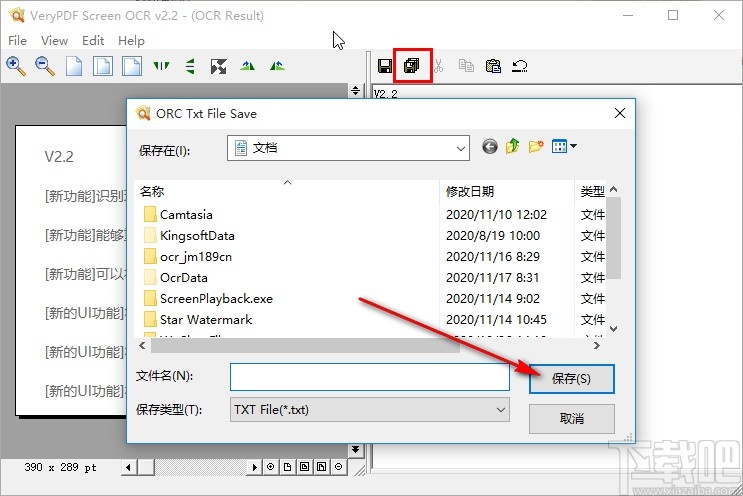
Task: Click the file list's right scroll arrow
Action: pyautogui.click(x=597, y=346)
